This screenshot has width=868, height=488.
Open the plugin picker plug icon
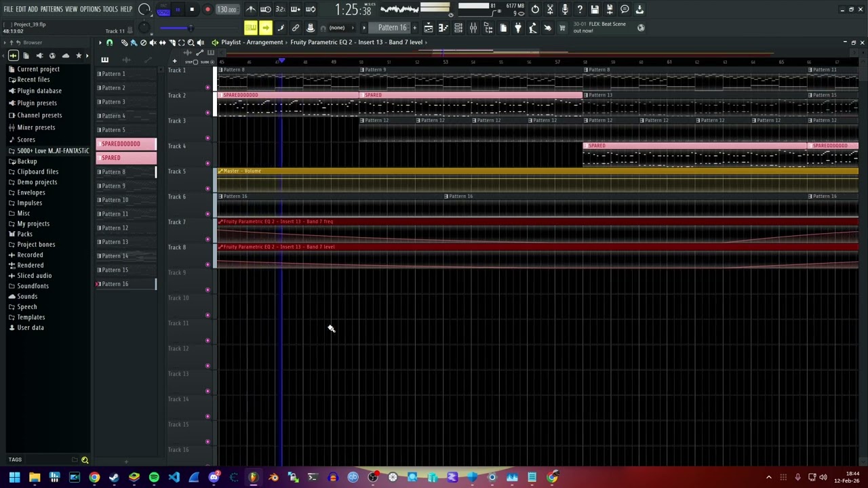pyautogui.click(x=518, y=28)
